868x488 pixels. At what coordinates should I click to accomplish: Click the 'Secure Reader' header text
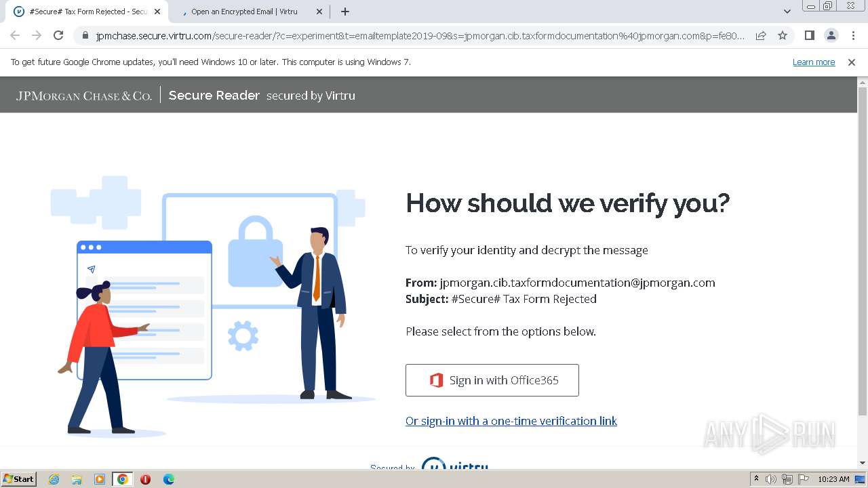[x=214, y=96]
